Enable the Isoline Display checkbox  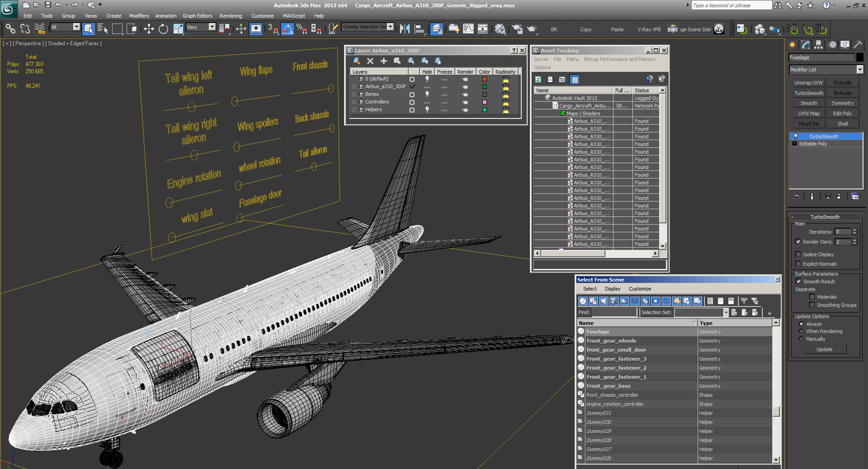798,254
